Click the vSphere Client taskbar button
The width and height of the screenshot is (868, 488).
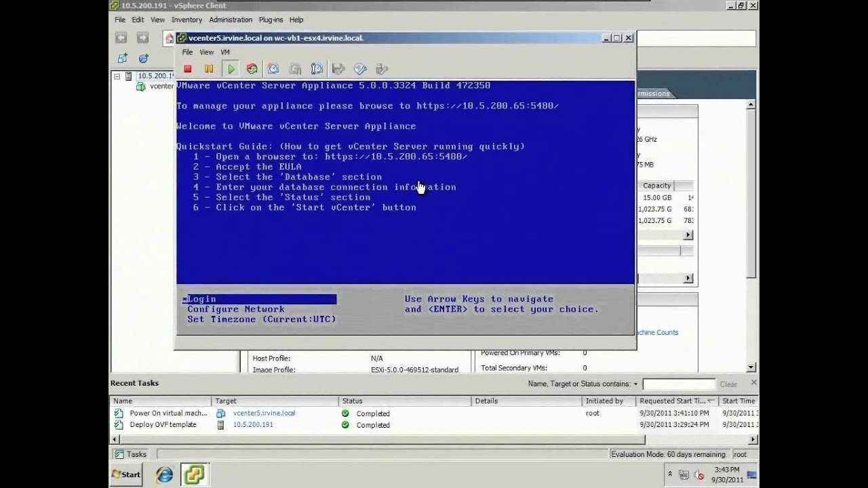point(194,474)
